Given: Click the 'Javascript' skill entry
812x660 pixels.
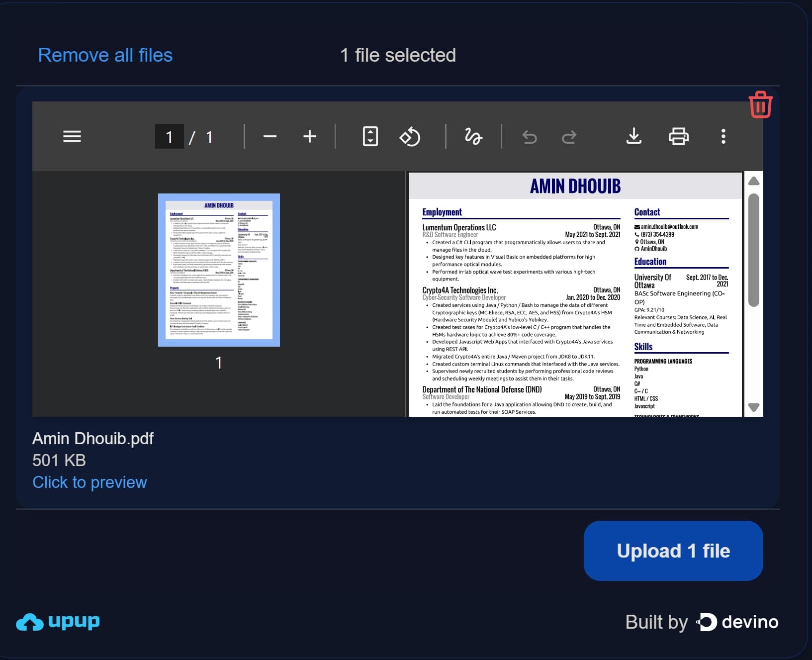Looking at the screenshot, I should point(644,406).
